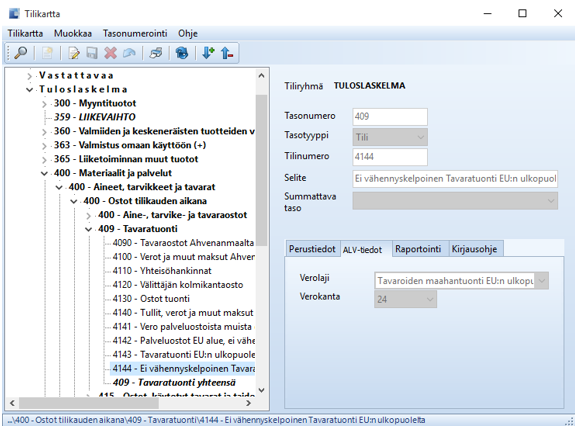Click the floppy disk save icon
The height and width of the screenshot is (426, 575).
point(92,53)
